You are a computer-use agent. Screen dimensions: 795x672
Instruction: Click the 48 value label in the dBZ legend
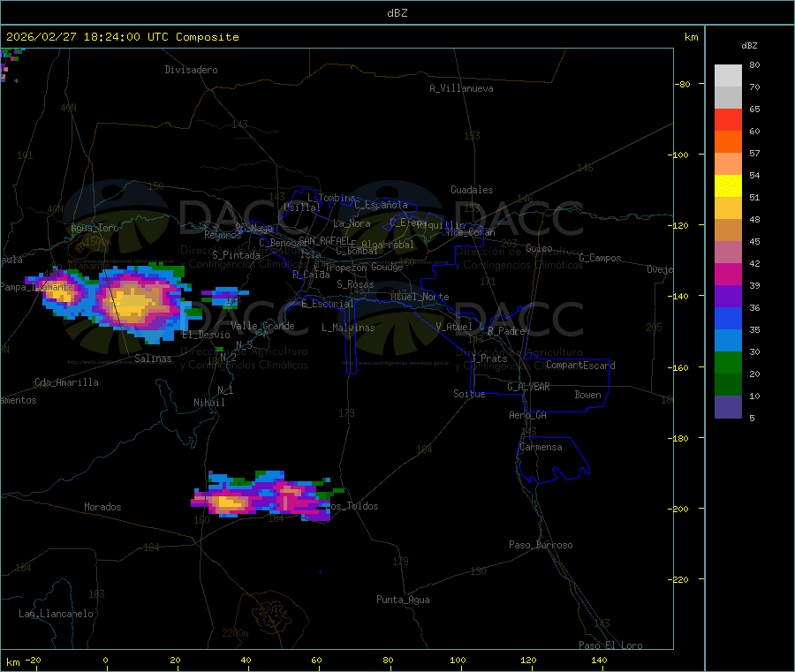click(x=754, y=220)
